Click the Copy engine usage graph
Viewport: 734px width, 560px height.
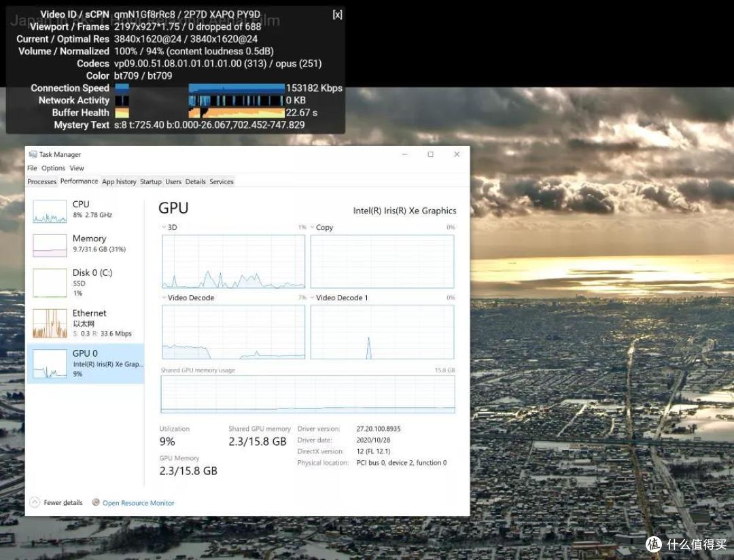pos(383,262)
